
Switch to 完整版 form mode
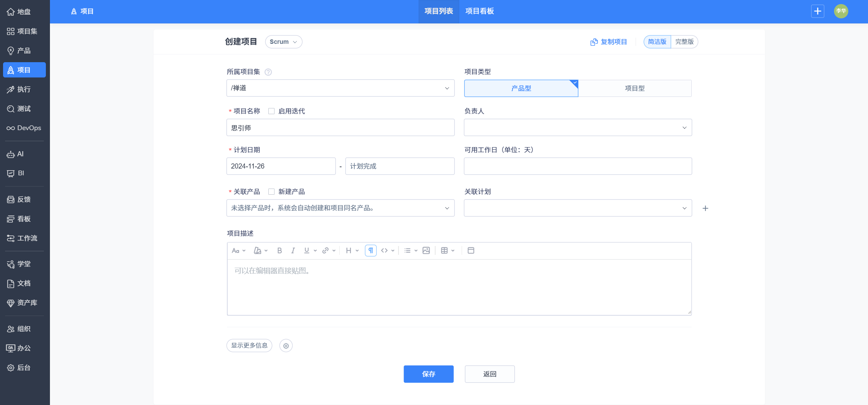click(x=684, y=42)
